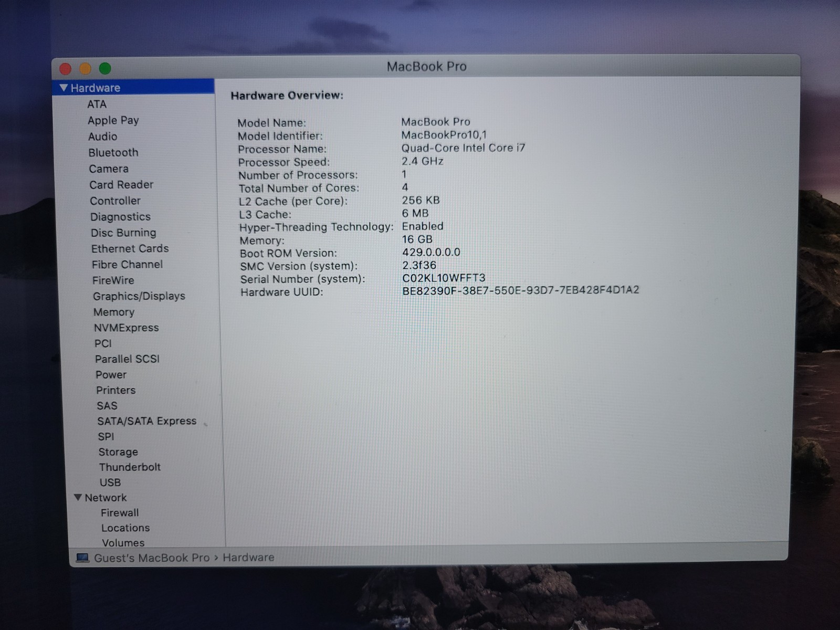Screen dimensions: 840x630
Task: Collapse the Hardware disclosure triangle
Action: click(x=64, y=88)
